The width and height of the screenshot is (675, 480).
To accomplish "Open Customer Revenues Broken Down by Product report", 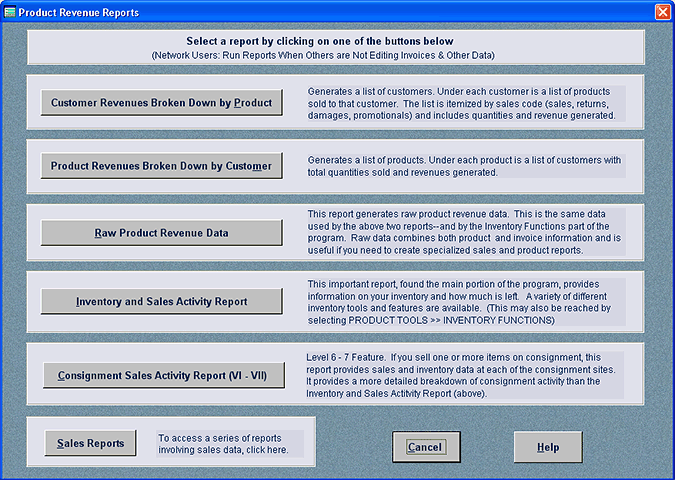I will click(x=161, y=102).
